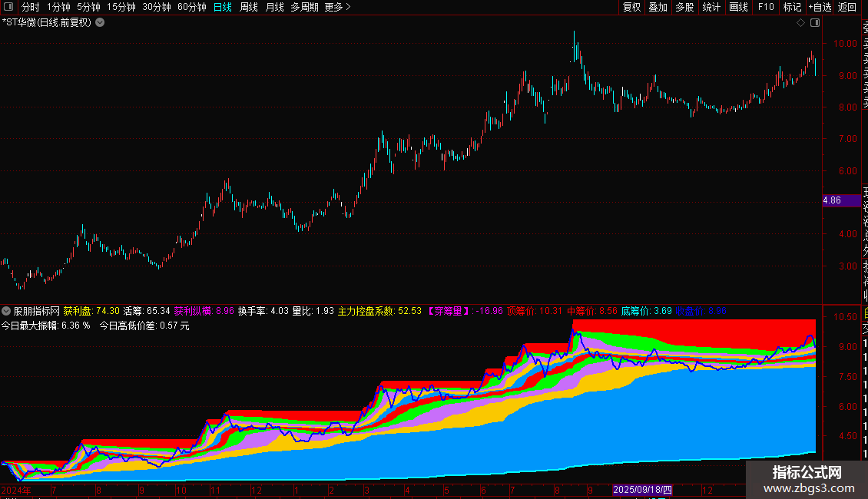Open 多周期 multi-period view
Viewport: 868px width, 499px height.
tap(304, 7)
